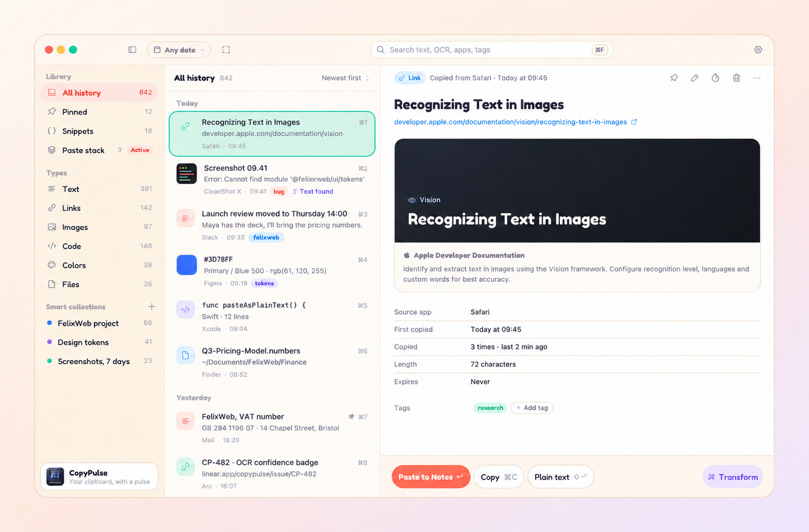Screen dimensions: 809x532
Task: Click the text icon for FelixWeb VAT number
Action: (185, 421)
